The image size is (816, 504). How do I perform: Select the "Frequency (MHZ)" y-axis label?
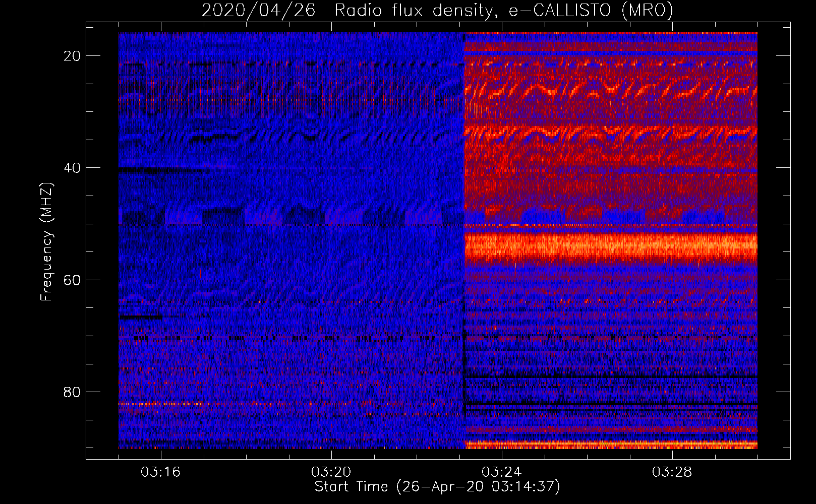(46, 242)
